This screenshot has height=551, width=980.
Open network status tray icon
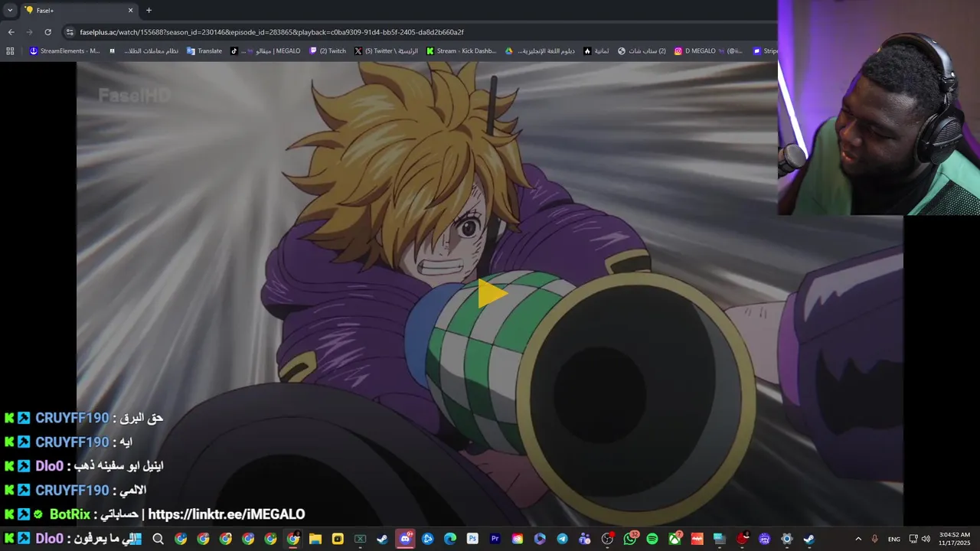pos(913,539)
